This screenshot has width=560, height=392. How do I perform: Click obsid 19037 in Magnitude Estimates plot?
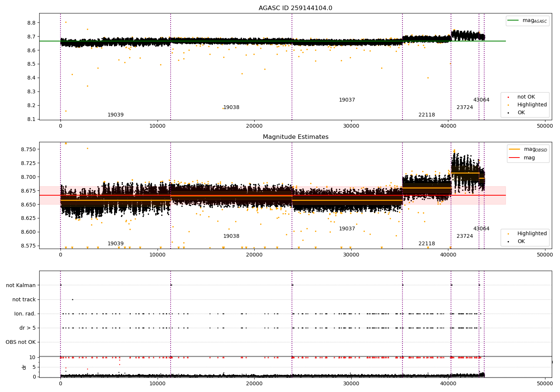347,229
